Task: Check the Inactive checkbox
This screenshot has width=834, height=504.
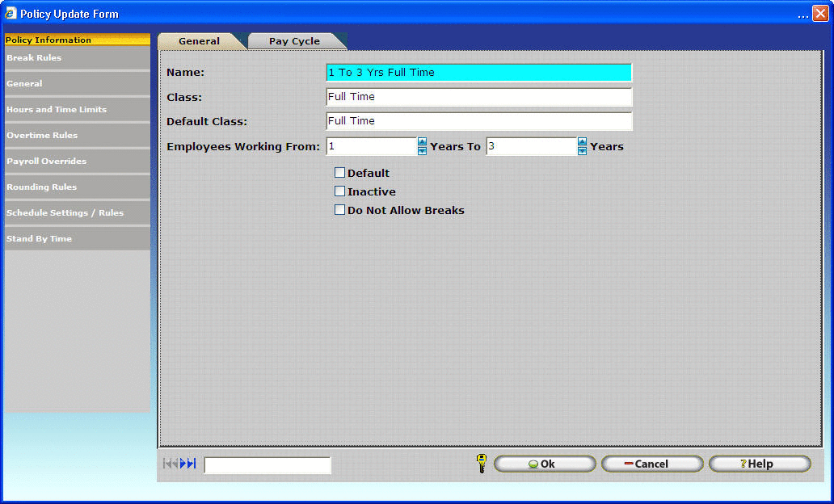Action: pyautogui.click(x=340, y=191)
